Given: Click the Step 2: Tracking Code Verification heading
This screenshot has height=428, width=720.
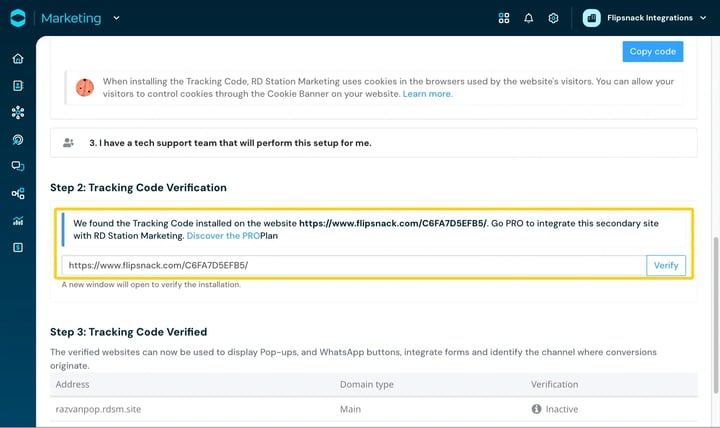Looking at the screenshot, I should tap(138, 187).
